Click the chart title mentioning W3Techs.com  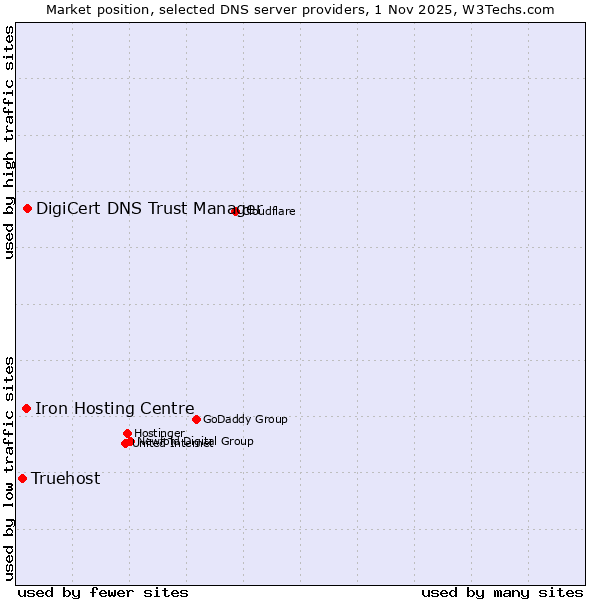[300, 10]
